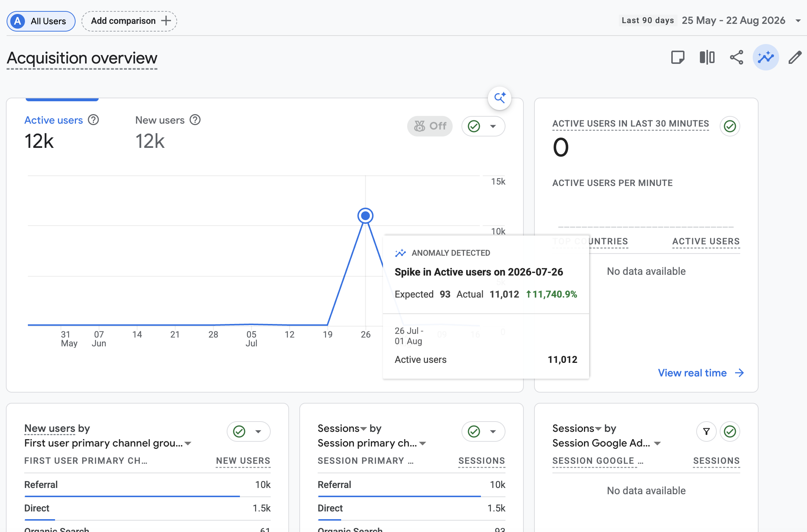The width and height of the screenshot is (807, 532).
Task: Toggle the Insights sparkline icon
Action: pos(766,57)
